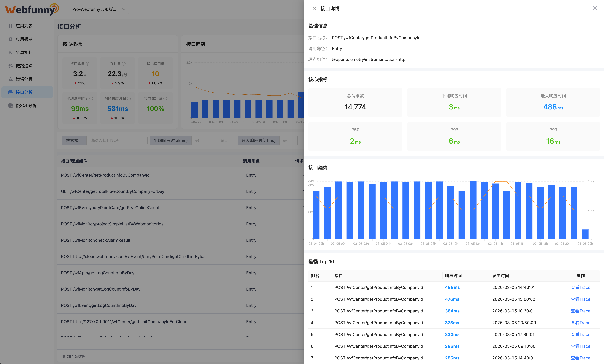Click info icon beside 接口成功率
The height and width of the screenshot is (364, 604).
pos(165,98)
